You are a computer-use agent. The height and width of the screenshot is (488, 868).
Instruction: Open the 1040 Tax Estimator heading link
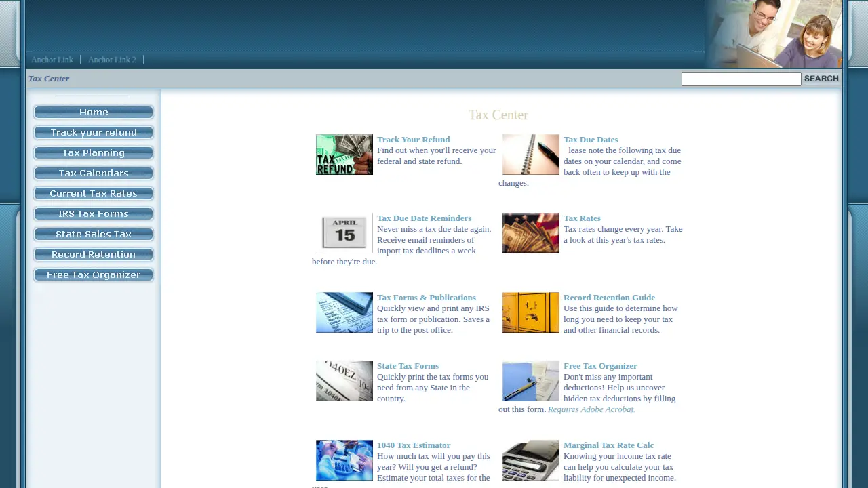click(x=414, y=445)
